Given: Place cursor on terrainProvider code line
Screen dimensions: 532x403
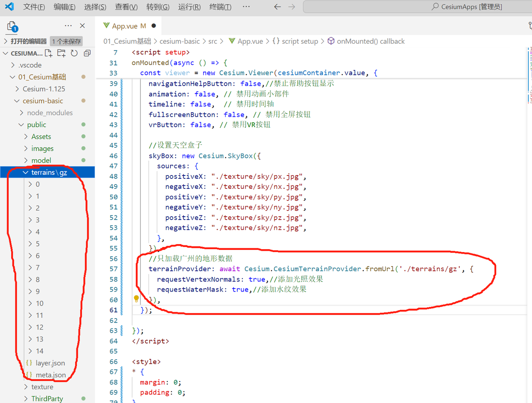Looking at the screenshot, I should pyautogui.click(x=311, y=269).
